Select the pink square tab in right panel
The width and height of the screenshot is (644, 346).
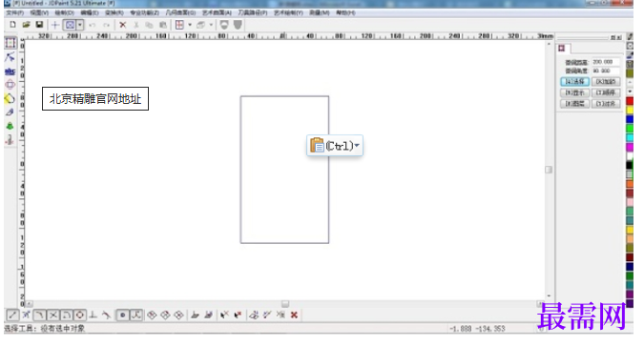click(562, 49)
